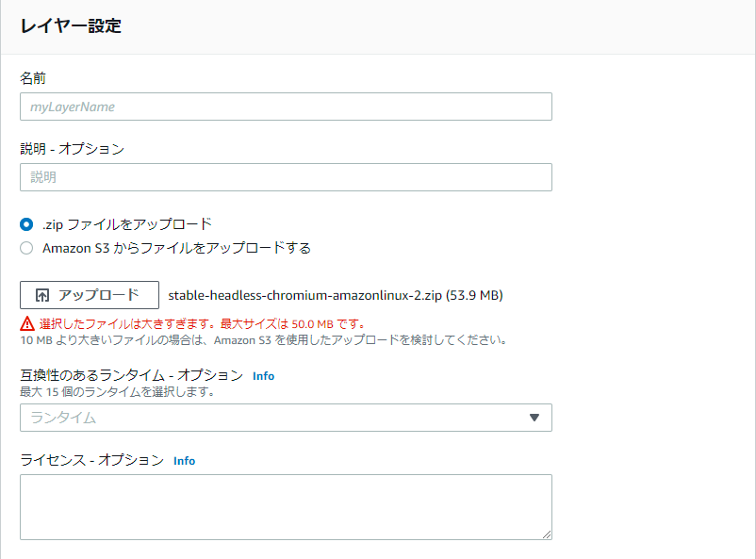
Task: Click the upload arrow icon in アップロード button
Action: click(x=41, y=295)
